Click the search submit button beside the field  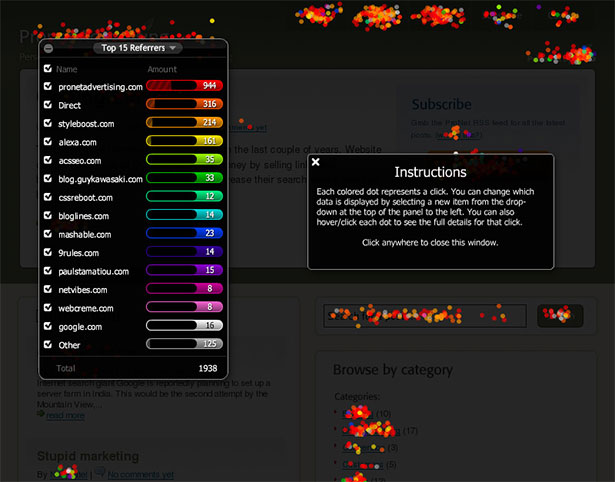pyautogui.click(x=560, y=316)
